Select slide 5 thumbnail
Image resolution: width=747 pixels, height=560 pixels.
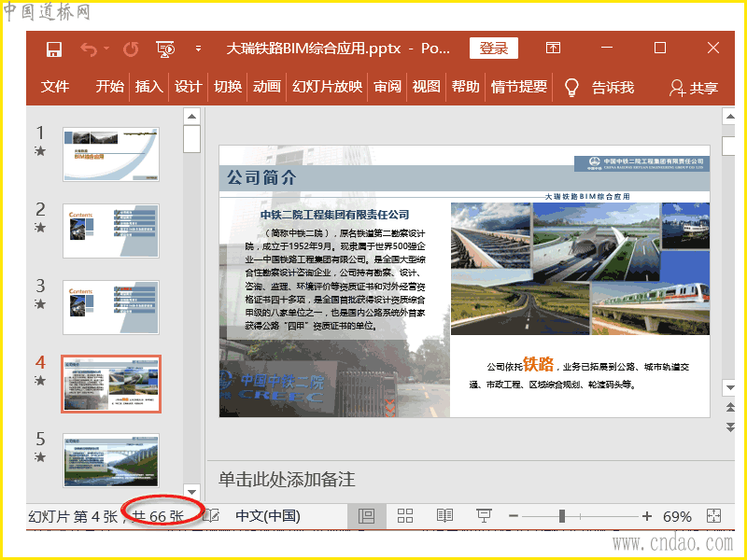[x=111, y=460]
